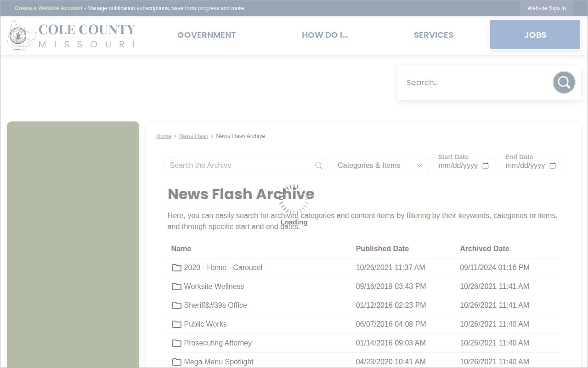Click the News Flash Archive breadcrumb text

(x=240, y=136)
